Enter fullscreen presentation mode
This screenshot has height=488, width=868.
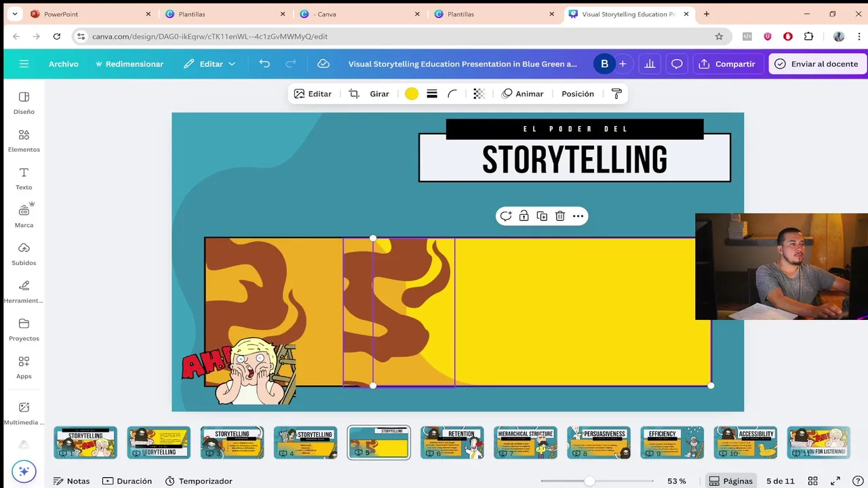[835, 481]
